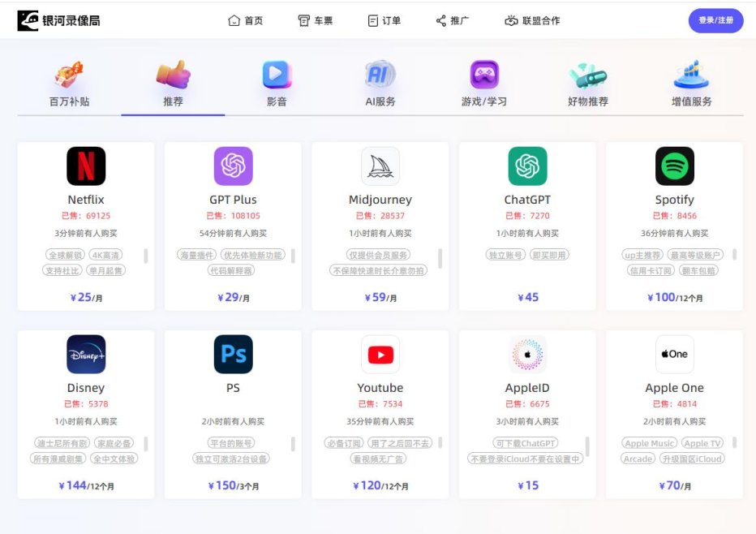Viewport: 756px width, 534px height.
Task: Click the green ChatGPT icon
Action: coord(527,166)
